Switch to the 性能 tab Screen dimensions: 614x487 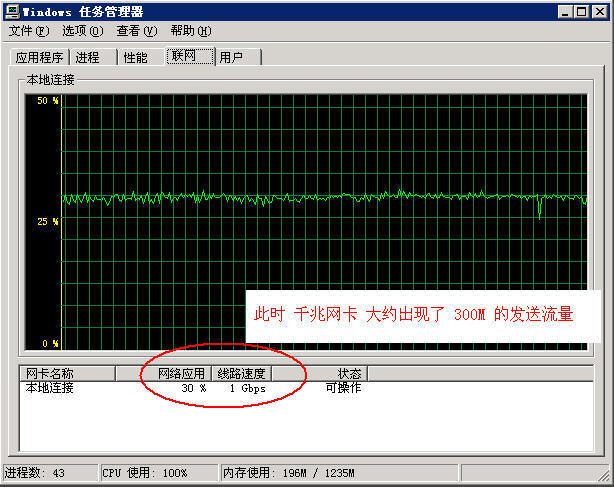pyautogui.click(x=141, y=58)
